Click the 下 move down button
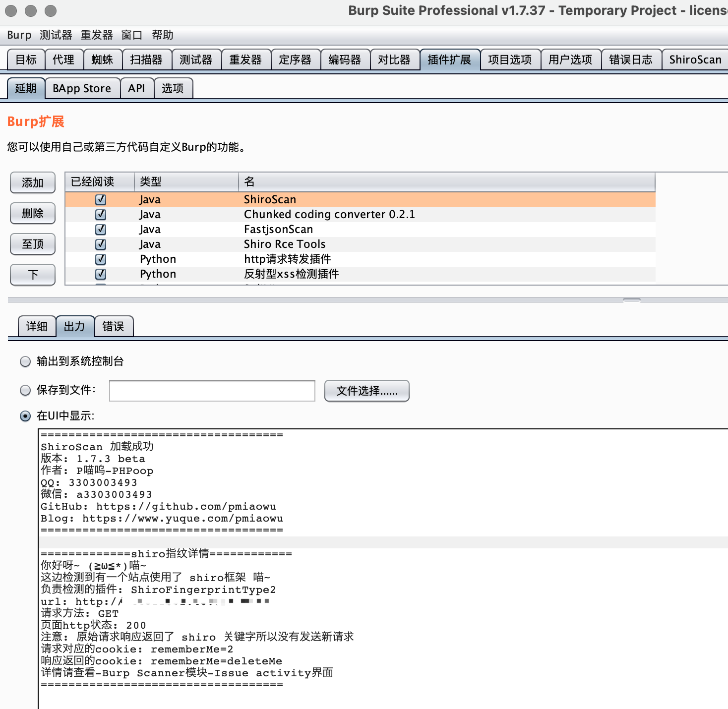The height and width of the screenshot is (709, 728). (33, 275)
